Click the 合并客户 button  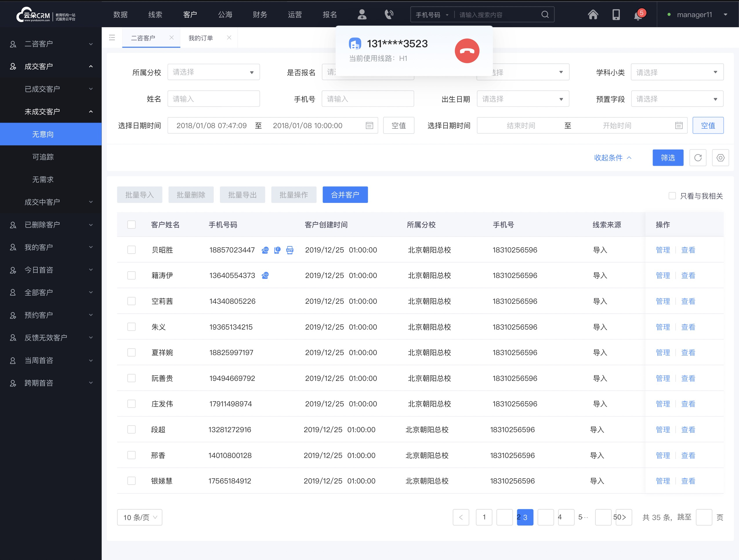[345, 194]
